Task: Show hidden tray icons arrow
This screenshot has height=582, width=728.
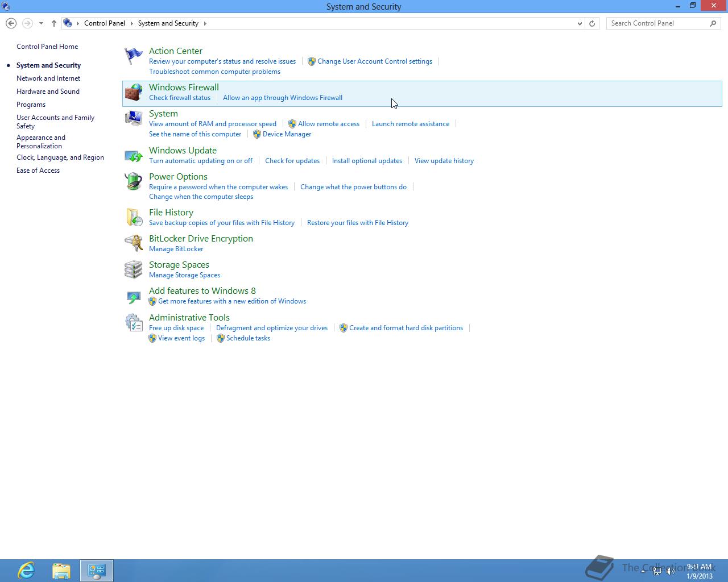Action: pos(643,571)
